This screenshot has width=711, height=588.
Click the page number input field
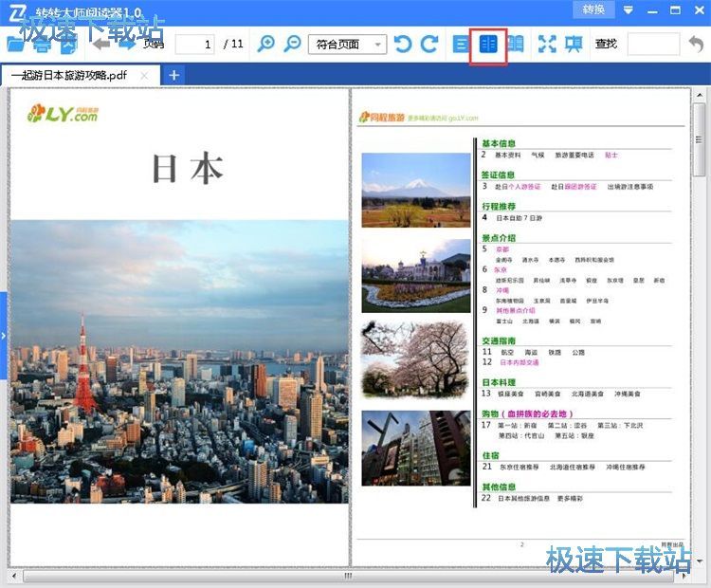point(194,44)
